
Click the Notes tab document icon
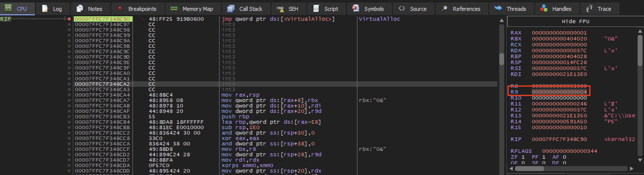pyautogui.click(x=80, y=9)
